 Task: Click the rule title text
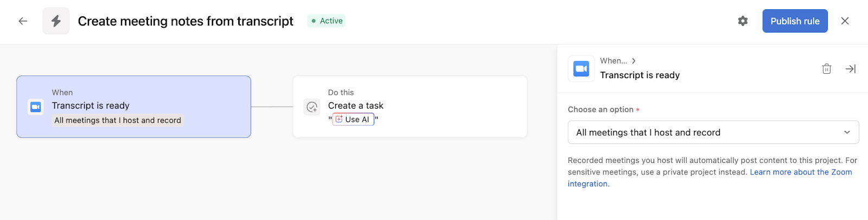pyautogui.click(x=186, y=21)
